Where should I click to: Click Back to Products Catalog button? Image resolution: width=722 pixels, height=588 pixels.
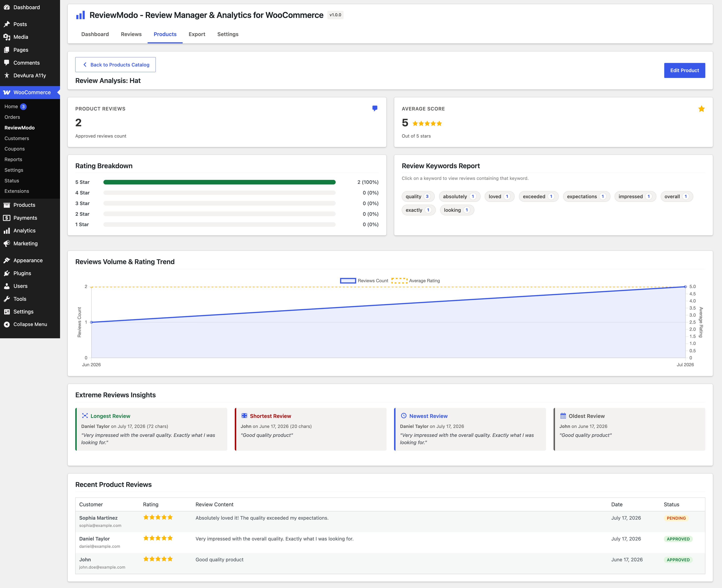pos(116,65)
